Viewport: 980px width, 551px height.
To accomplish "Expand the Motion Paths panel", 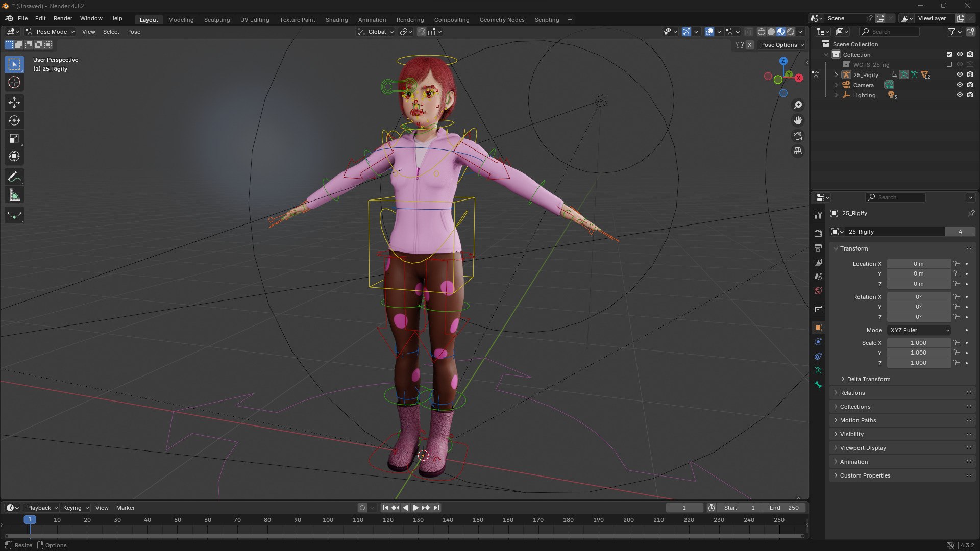I will pos(857,420).
